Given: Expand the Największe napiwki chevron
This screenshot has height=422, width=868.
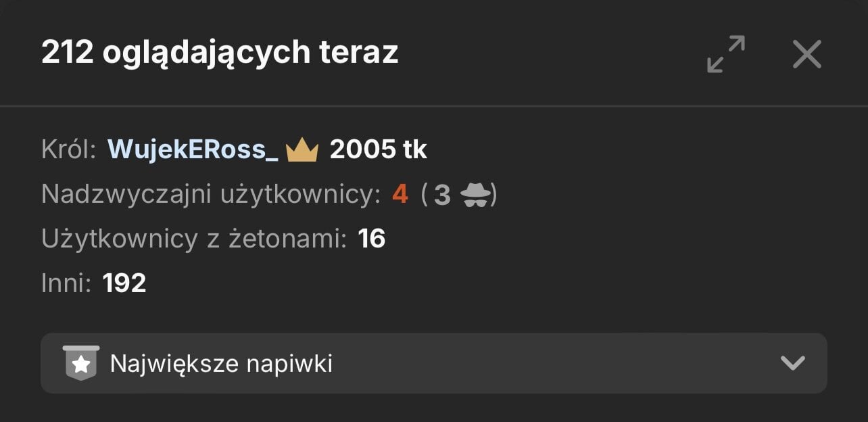Looking at the screenshot, I should (x=792, y=363).
